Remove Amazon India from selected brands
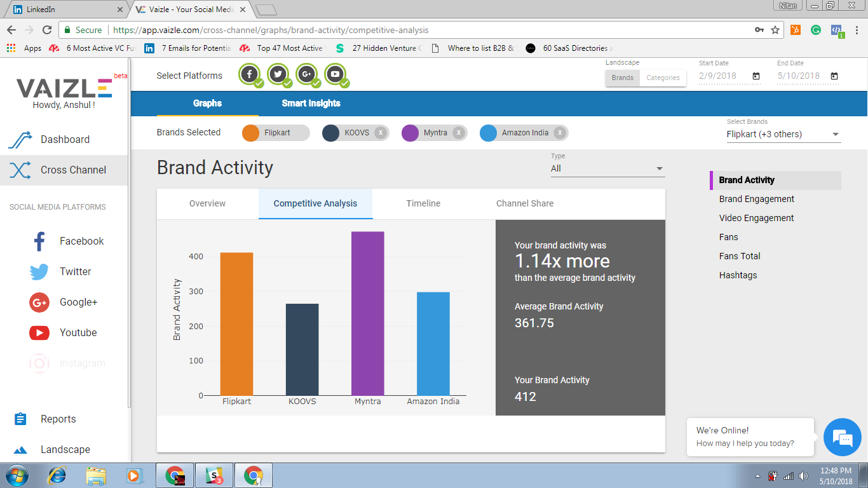 (559, 133)
